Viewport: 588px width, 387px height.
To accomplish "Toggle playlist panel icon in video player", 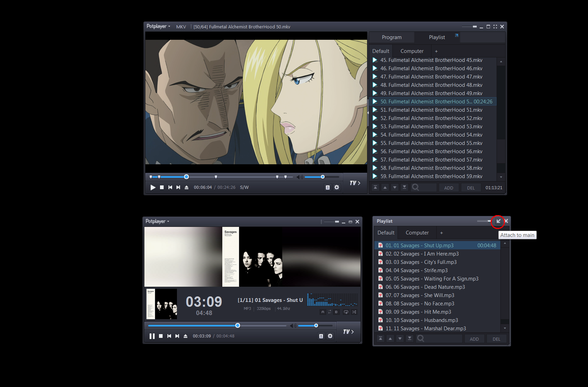I will (328, 187).
